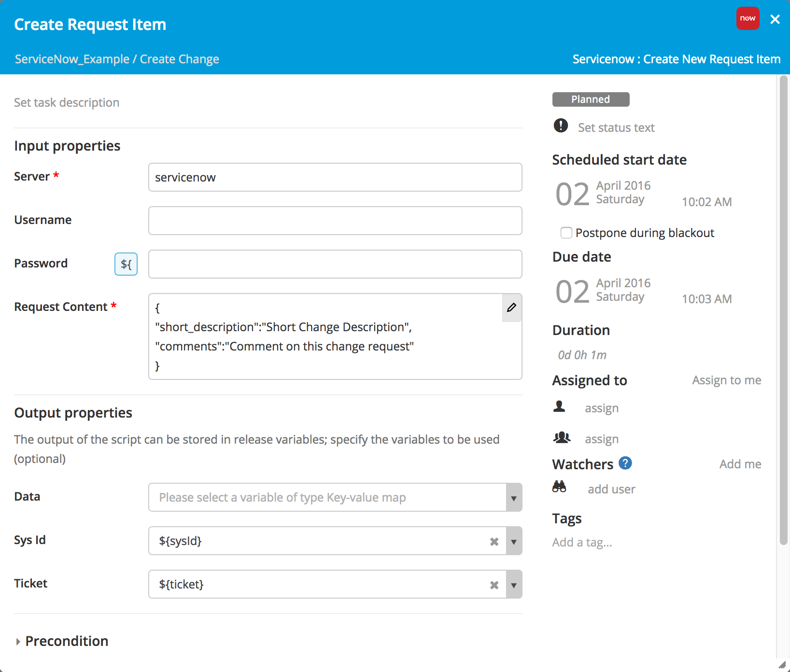Click the exclamation status flag icon

click(561, 126)
